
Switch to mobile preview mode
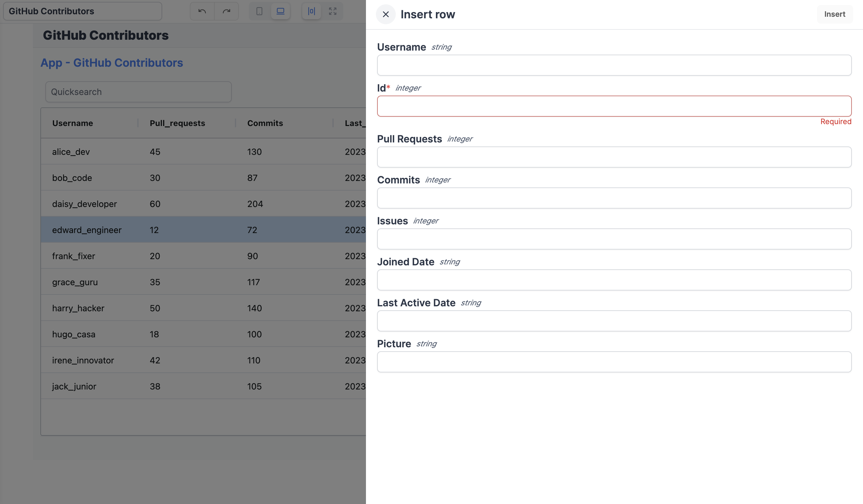click(259, 11)
